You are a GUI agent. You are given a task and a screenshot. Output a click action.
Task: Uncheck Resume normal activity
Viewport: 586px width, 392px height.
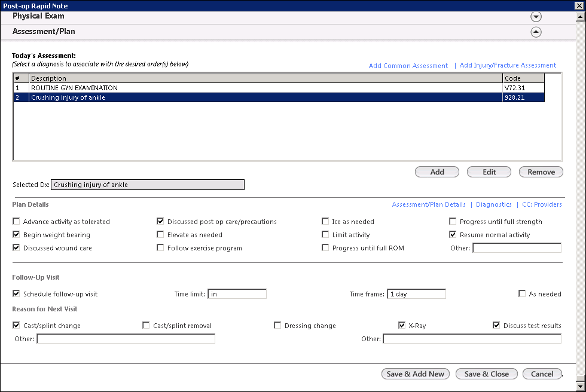coord(453,234)
